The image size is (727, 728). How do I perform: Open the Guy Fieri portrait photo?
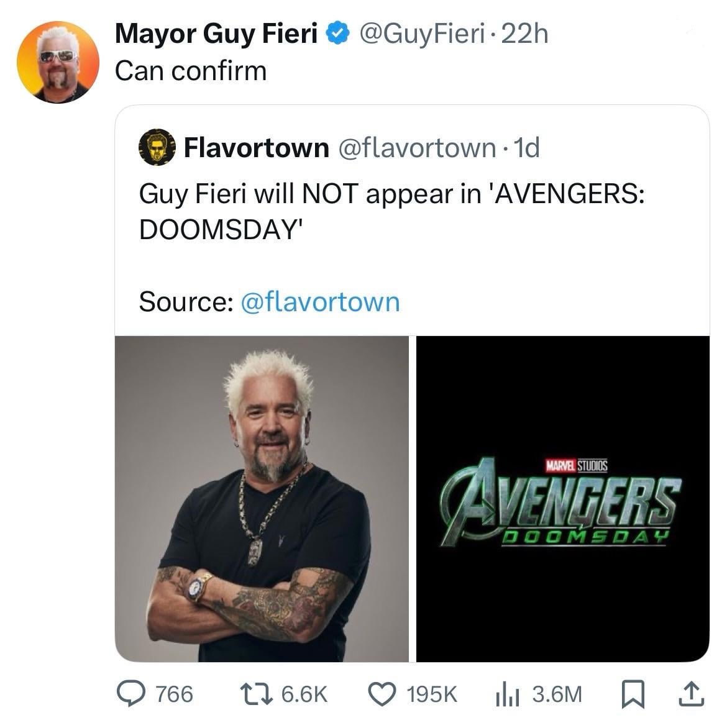click(262, 499)
